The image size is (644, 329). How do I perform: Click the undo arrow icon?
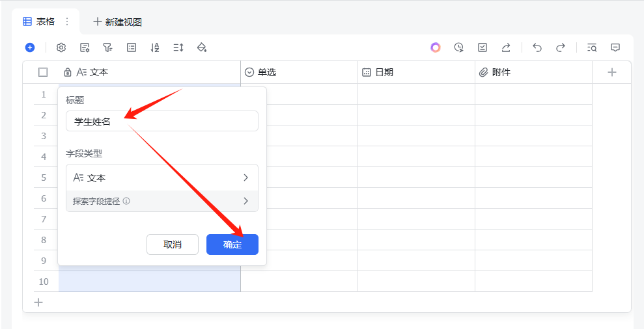[537, 47]
